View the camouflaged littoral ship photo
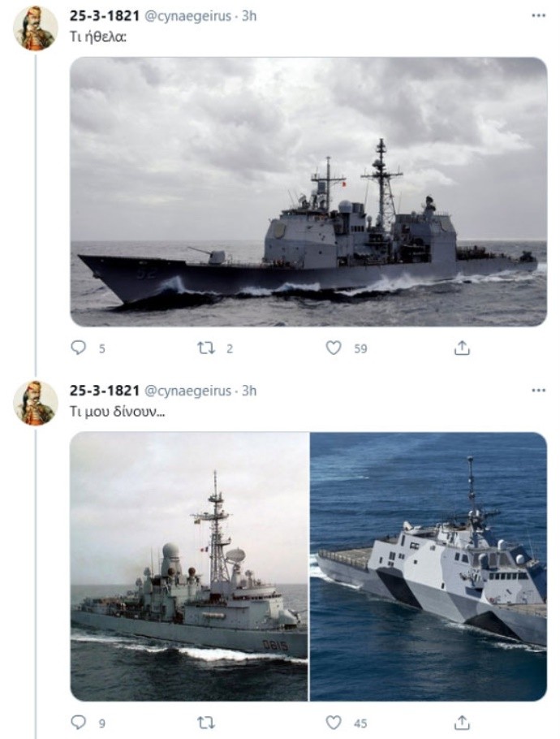Image resolution: width=560 pixels, height=739 pixels. [x=429, y=567]
